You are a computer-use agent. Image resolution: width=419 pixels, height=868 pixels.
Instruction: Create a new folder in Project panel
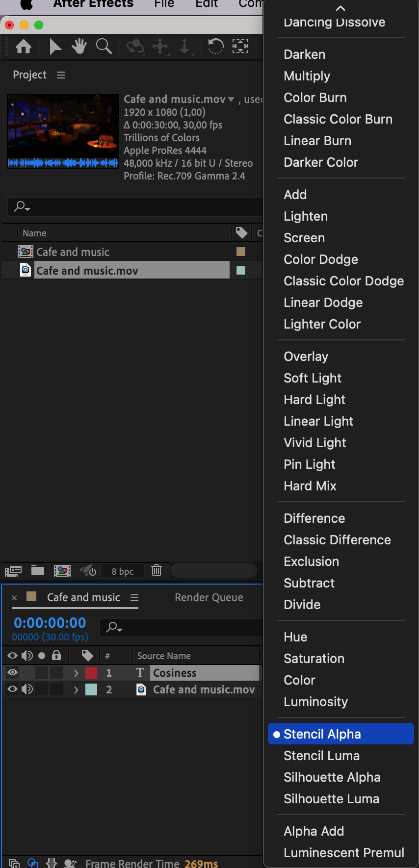[x=38, y=570]
